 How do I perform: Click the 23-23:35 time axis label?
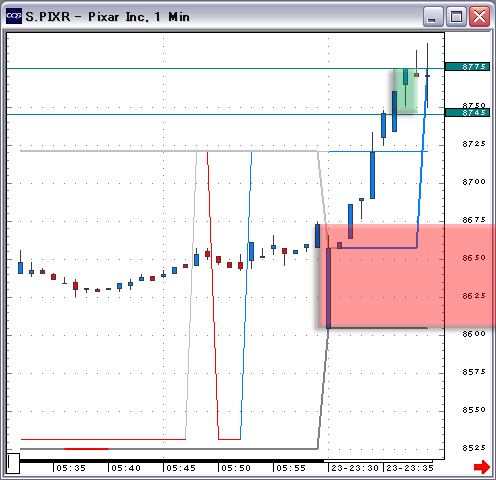click(x=410, y=468)
